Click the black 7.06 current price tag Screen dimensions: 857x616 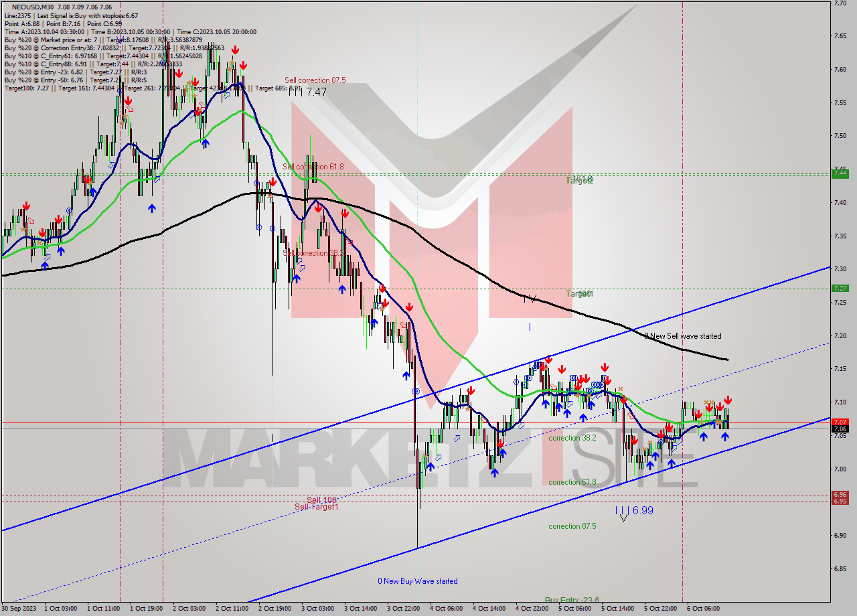(840, 429)
